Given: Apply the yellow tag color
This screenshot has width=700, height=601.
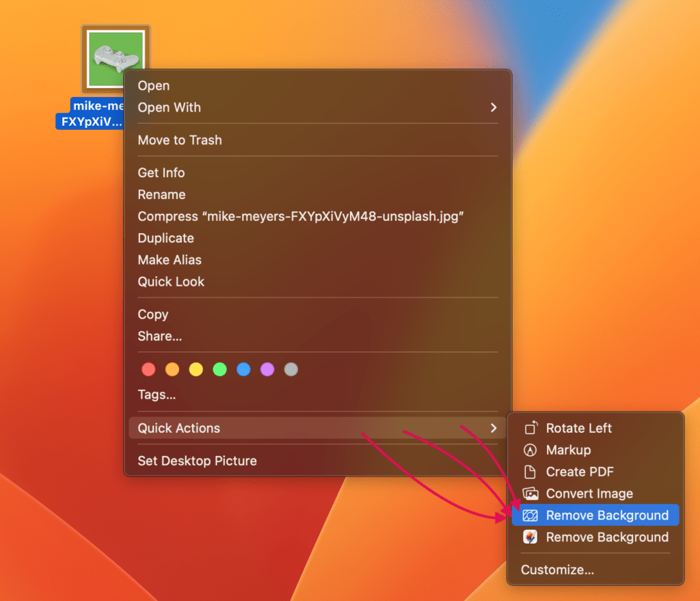Looking at the screenshot, I should click(196, 370).
